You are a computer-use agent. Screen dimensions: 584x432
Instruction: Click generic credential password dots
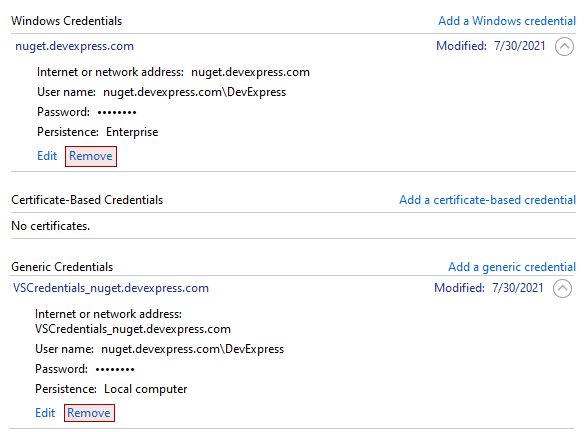pyautogui.click(x=115, y=369)
